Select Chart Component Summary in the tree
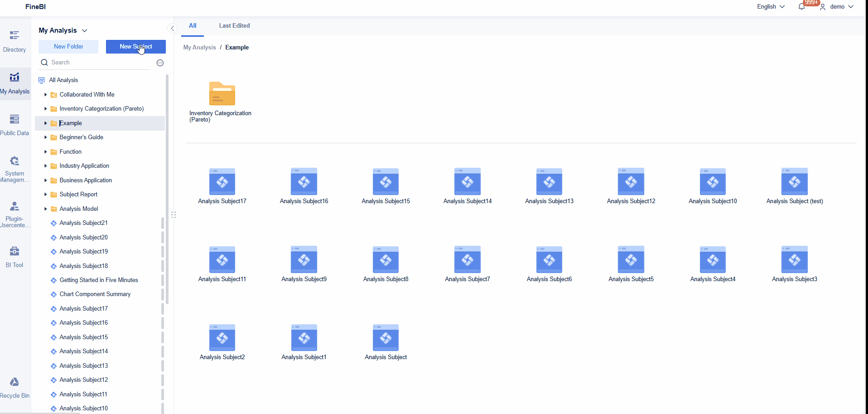The image size is (868, 414). click(95, 294)
